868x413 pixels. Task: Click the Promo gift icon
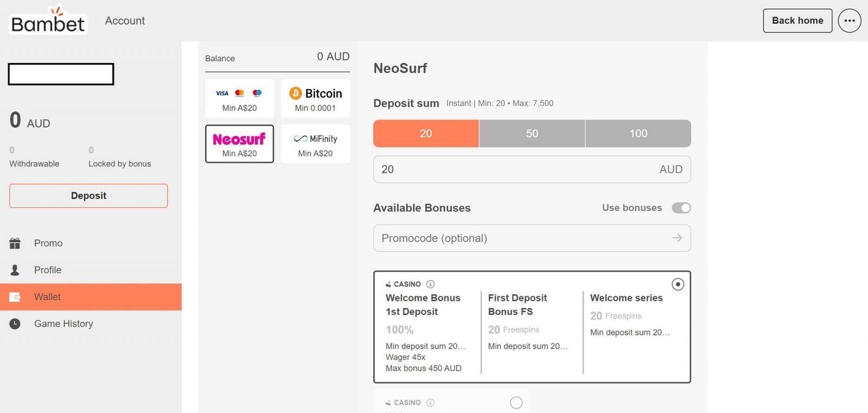coord(15,243)
